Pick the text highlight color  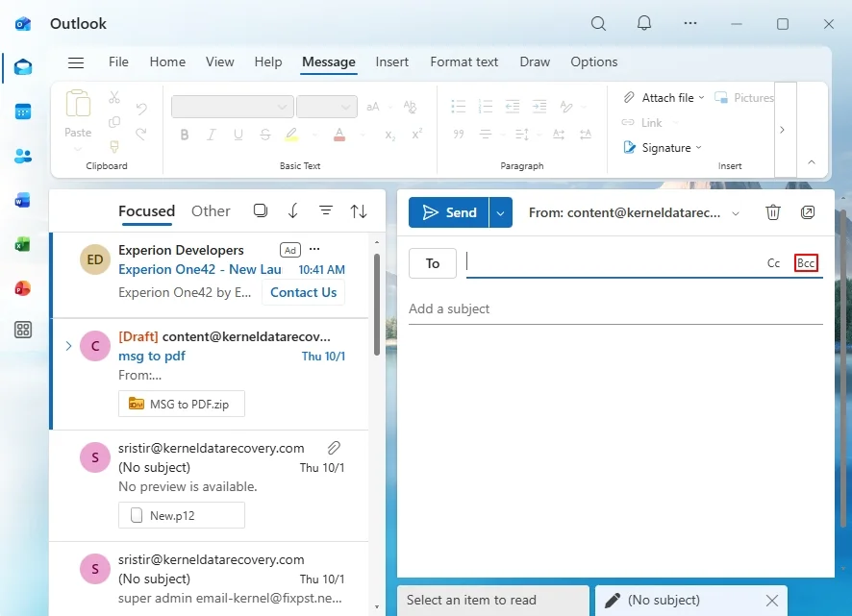tap(291, 135)
